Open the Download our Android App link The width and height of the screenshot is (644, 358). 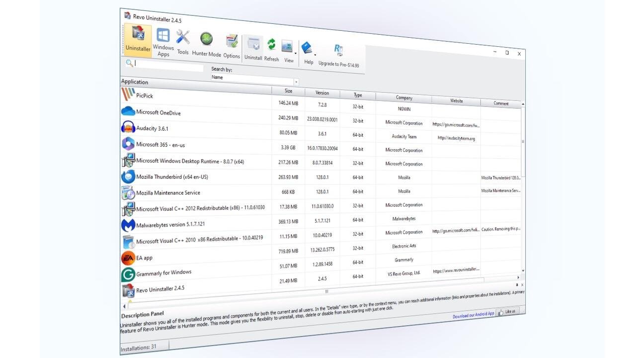point(473,315)
